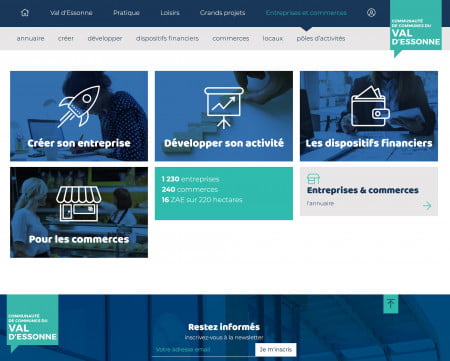Click the small store icon above Entreprises & commerces
Screen dimensions: 450x361
pyautogui.click(x=313, y=179)
